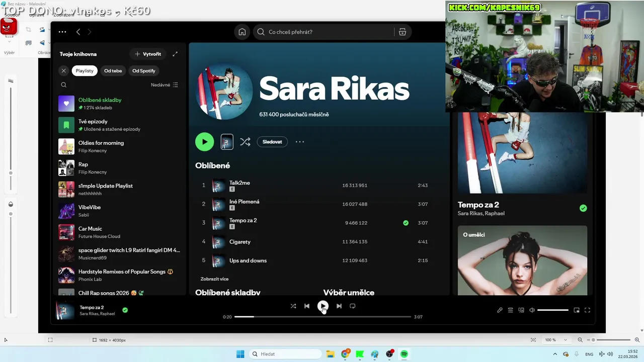Skip to the previous track
The height and width of the screenshot is (362, 644).
[307, 306]
